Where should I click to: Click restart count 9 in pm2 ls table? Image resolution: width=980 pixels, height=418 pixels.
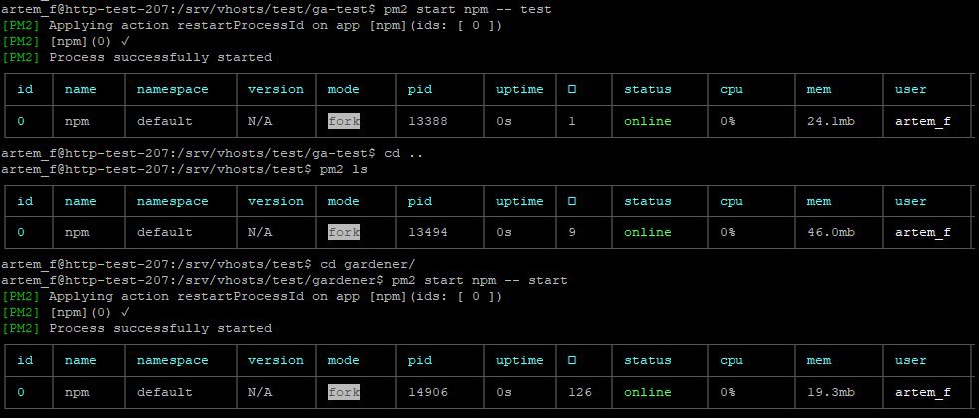click(571, 233)
